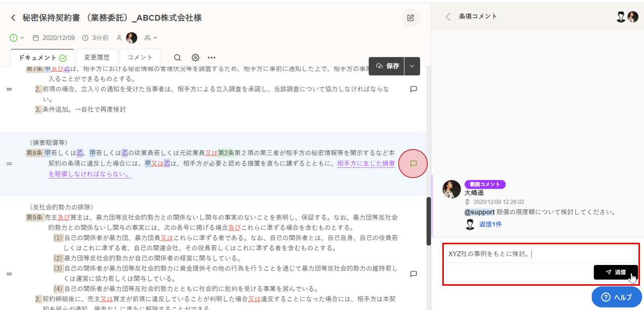Switch to the コメント tab
644x310 pixels.
[x=140, y=58]
